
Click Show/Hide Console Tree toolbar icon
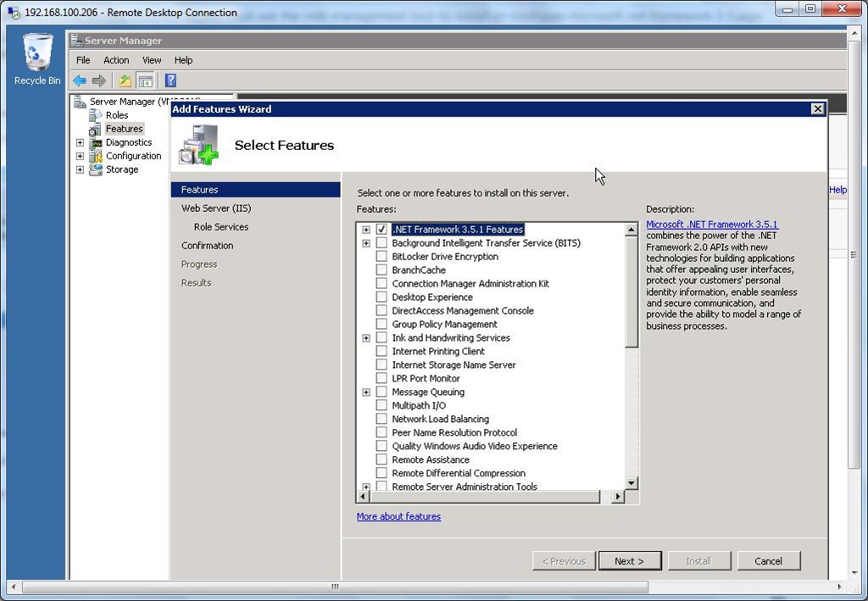146,81
